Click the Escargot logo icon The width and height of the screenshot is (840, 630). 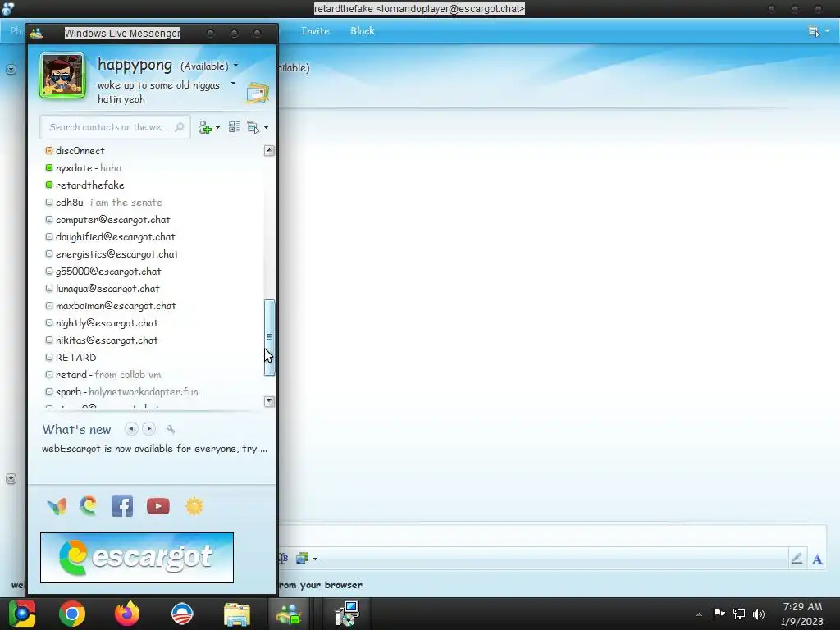(89, 505)
